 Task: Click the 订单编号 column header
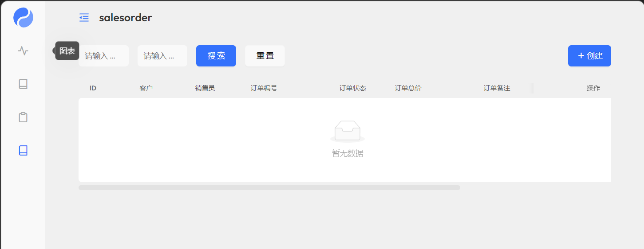[264, 88]
